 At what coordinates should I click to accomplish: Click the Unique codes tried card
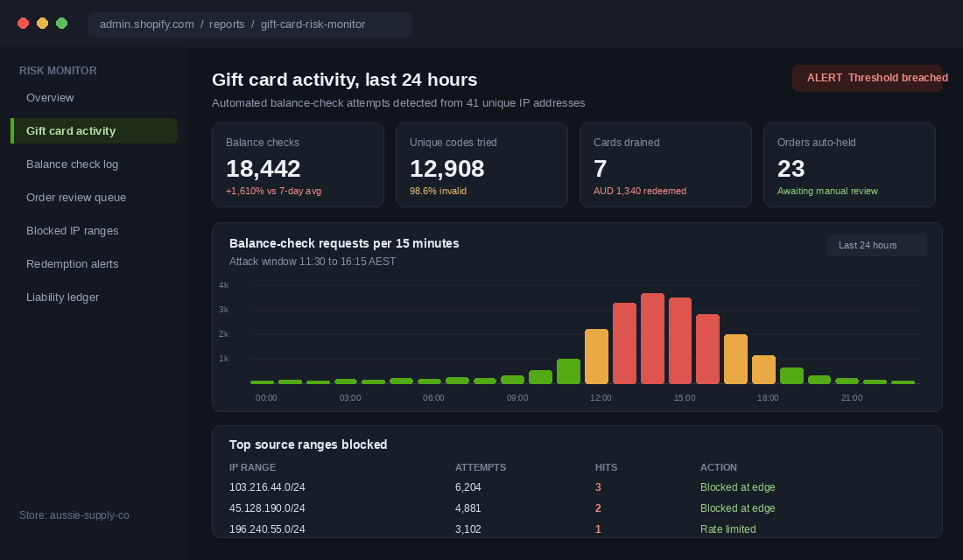pos(481,164)
